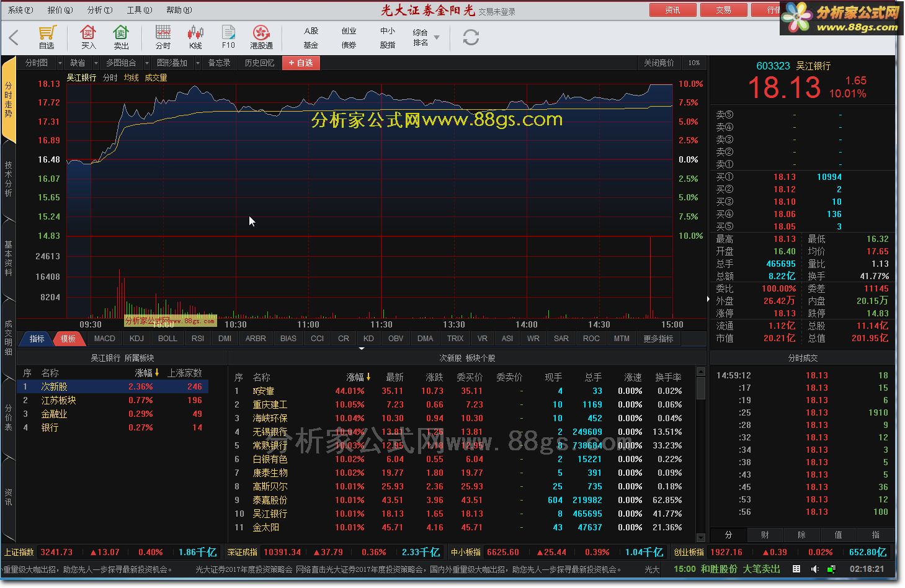Open the 资讯 sidebar tab
The height and width of the screenshot is (588, 905).
[x=9, y=497]
